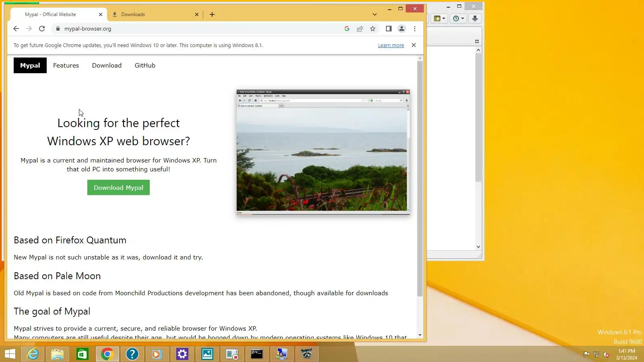644x362 pixels.
Task: Share this page using the share icon
Action: pyautogui.click(x=360, y=29)
